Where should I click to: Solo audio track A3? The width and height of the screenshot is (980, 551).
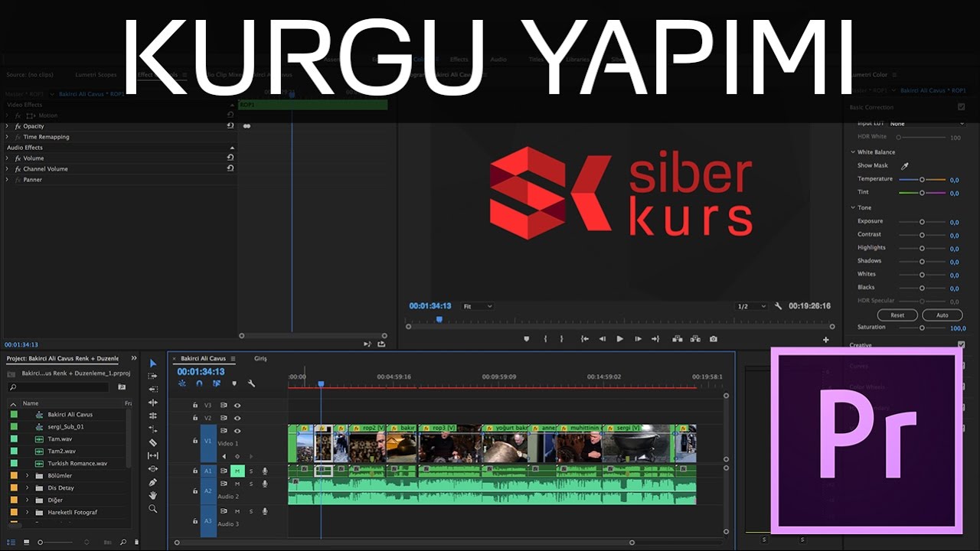(x=250, y=511)
